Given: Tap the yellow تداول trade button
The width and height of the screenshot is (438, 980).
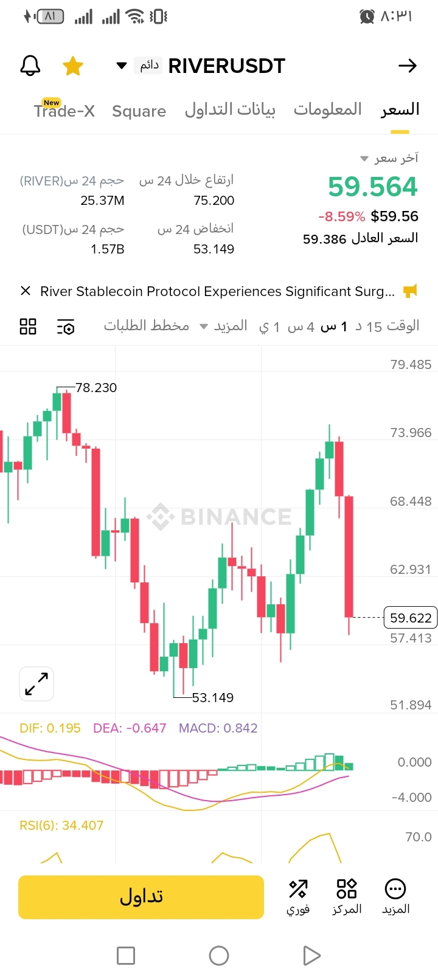Looking at the screenshot, I should tap(141, 897).
